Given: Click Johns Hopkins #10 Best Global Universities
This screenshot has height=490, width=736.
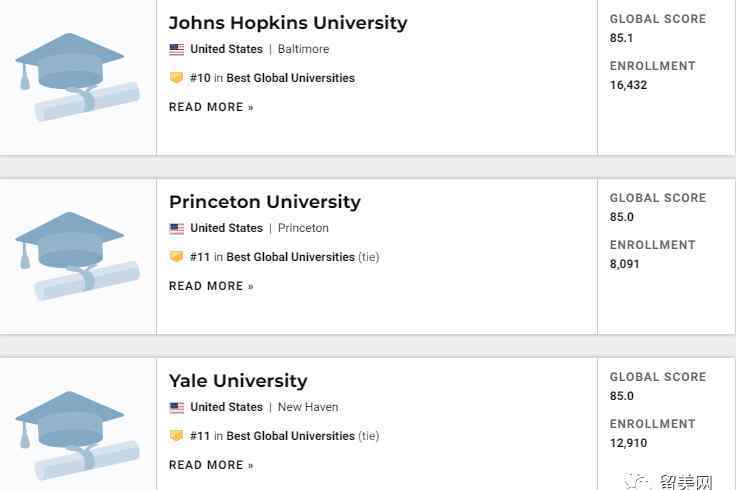Looking at the screenshot, I should pyautogui.click(x=272, y=78).
